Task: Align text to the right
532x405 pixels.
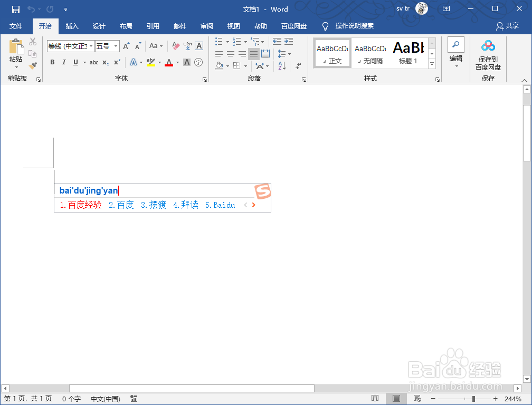Action: (242, 54)
